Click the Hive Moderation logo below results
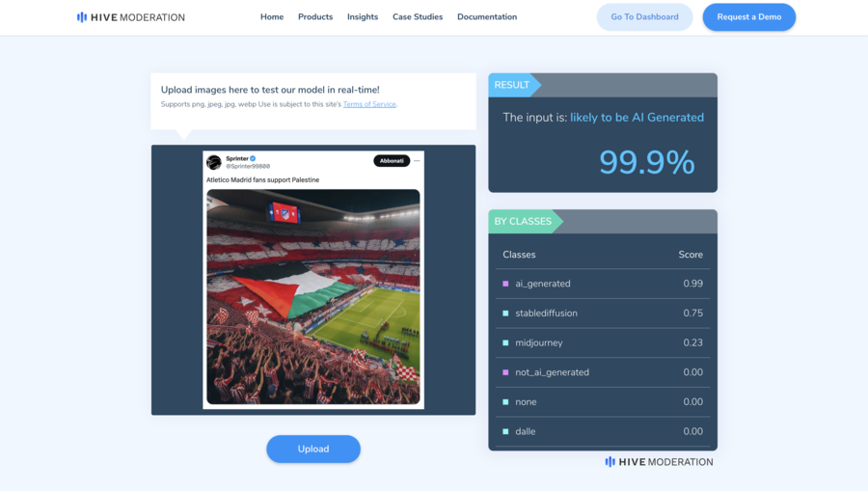This screenshot has width=868, height=491. [x=659, y=462]
